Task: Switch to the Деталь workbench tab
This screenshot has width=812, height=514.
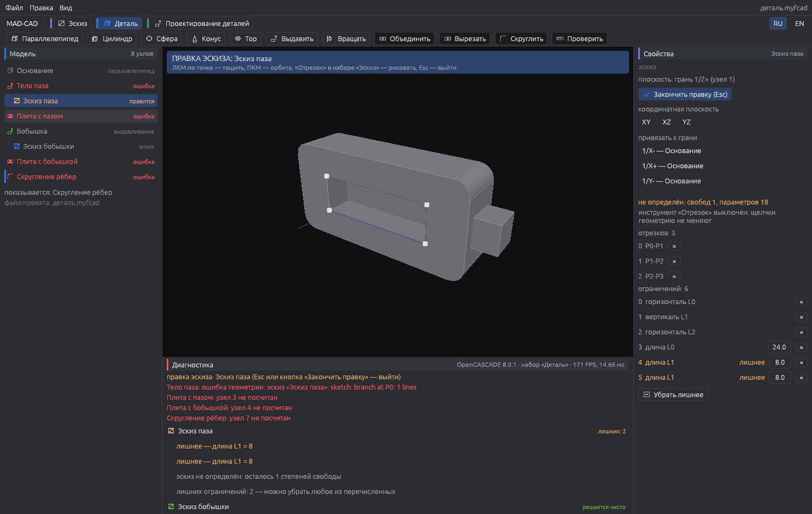Action: 120,23
